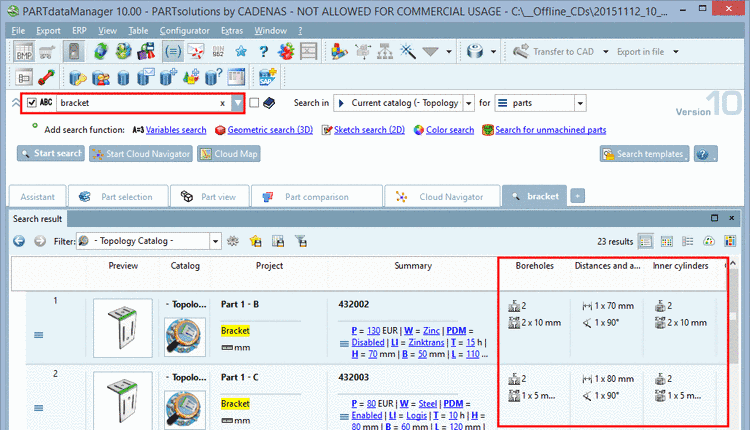Click the back arrow in Search result

tap(19, 241)
